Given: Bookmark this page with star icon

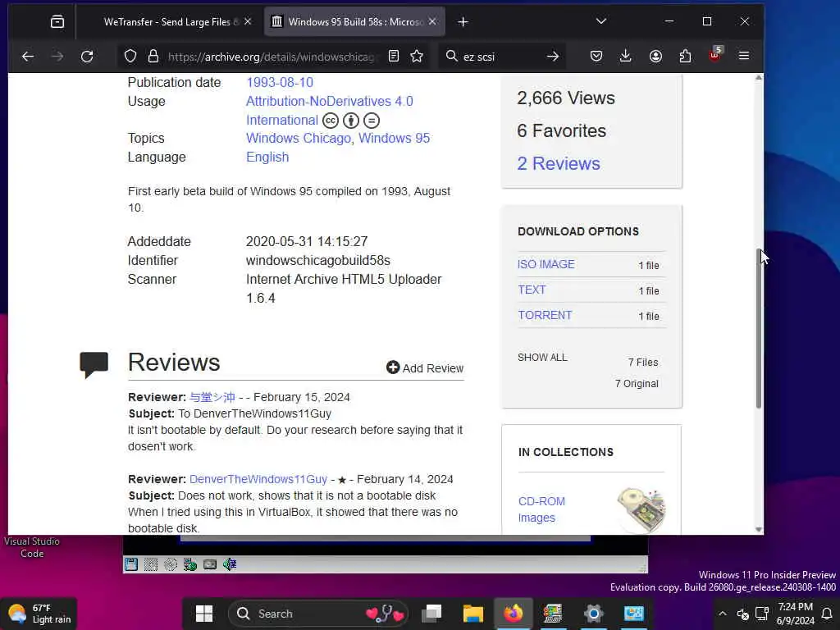Looking at the screenshot, I should pos(417,56).
